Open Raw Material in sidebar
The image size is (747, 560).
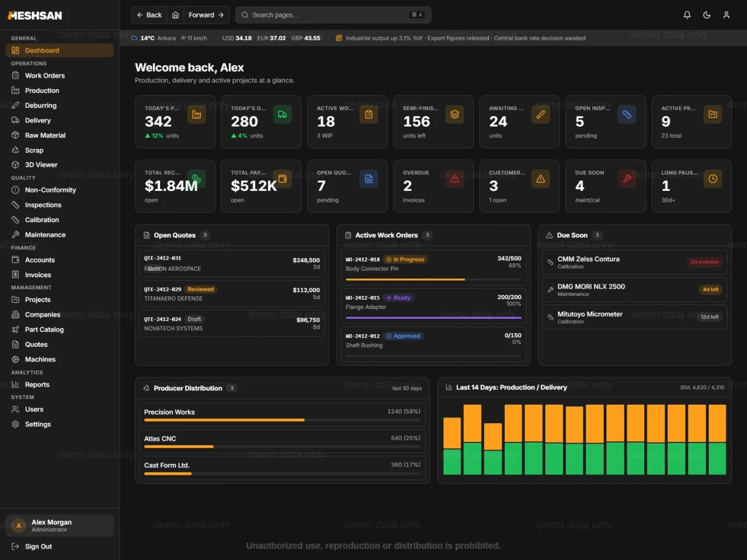(x=60, y=135)
